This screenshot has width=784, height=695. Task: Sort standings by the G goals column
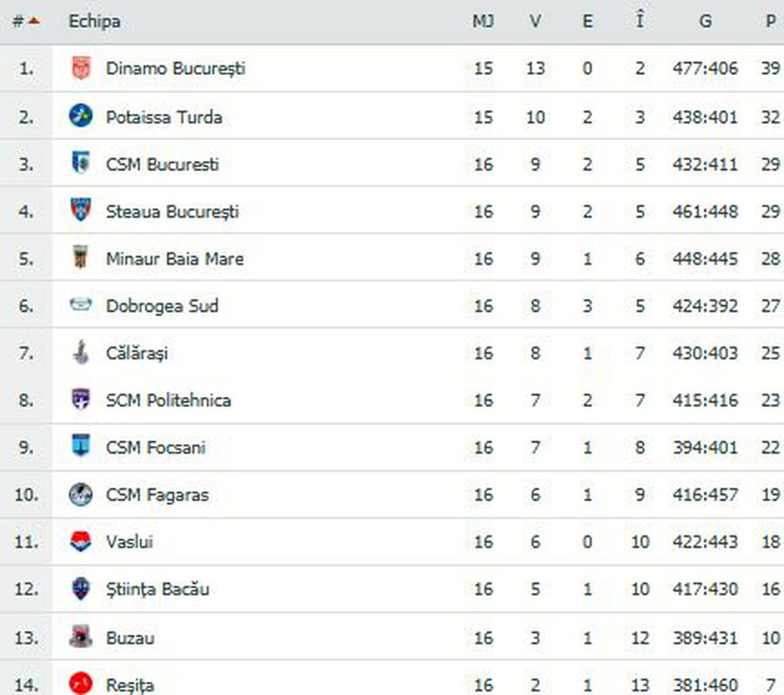coord(705,22)
